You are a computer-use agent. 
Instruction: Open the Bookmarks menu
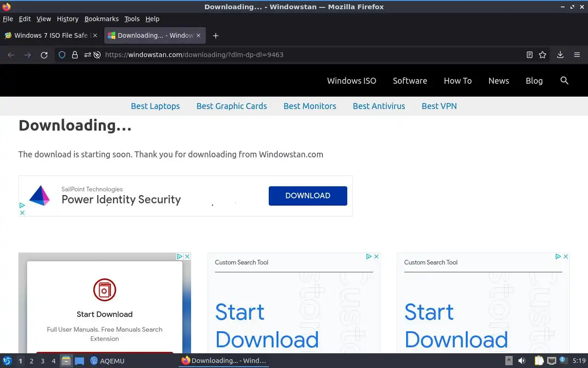point(102,19)
